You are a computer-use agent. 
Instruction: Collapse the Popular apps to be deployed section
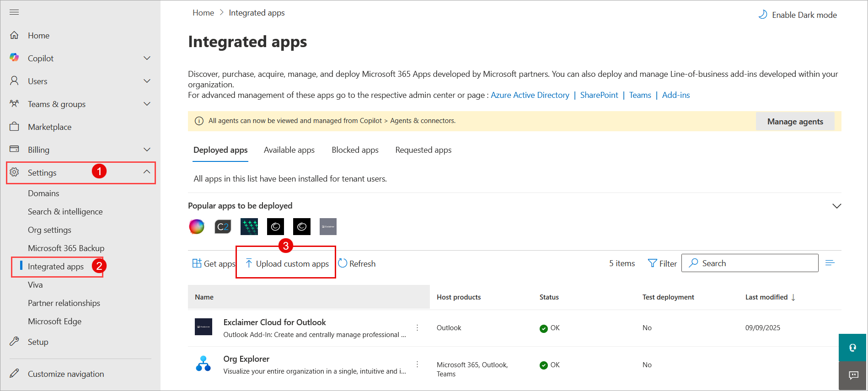[836, 206]
